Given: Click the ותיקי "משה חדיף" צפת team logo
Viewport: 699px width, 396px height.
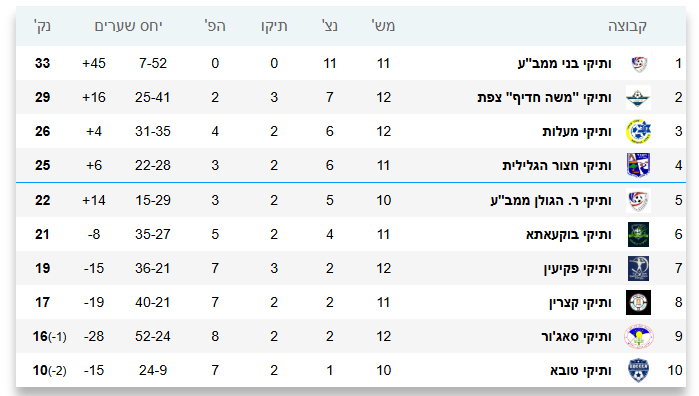Looking at the screenshot, I should (x=638, y=98).
